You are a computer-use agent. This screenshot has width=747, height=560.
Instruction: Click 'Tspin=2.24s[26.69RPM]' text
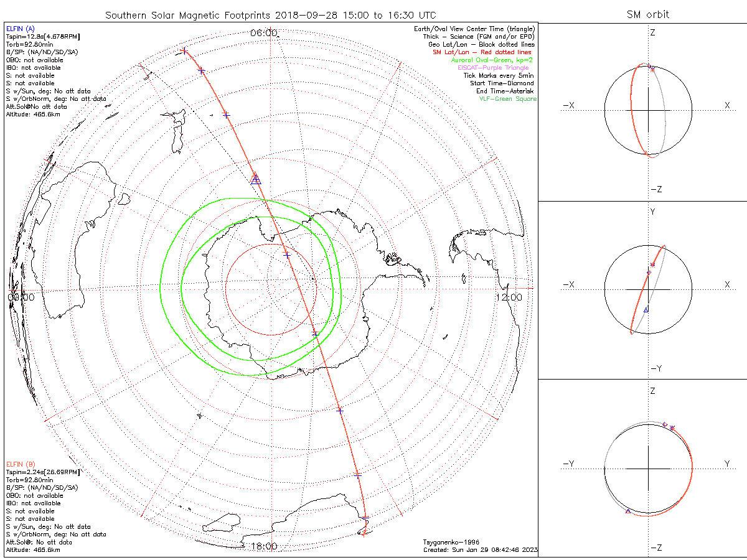pos(43,472)
